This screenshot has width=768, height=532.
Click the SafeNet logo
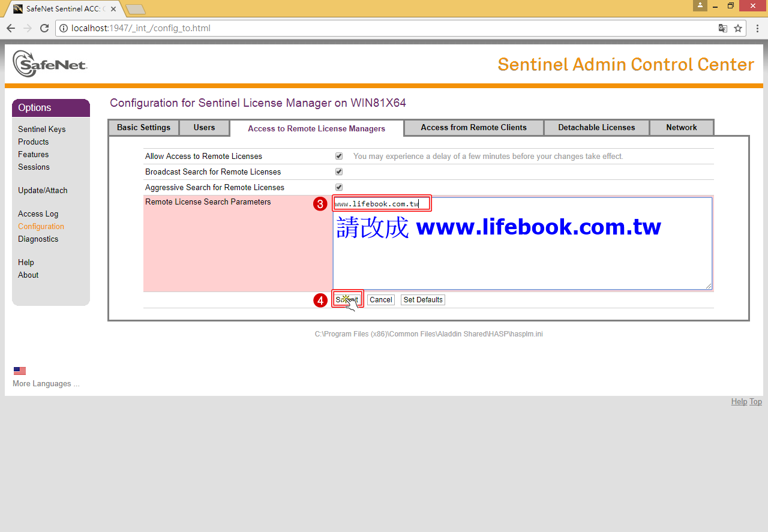[x=50, y=64]
